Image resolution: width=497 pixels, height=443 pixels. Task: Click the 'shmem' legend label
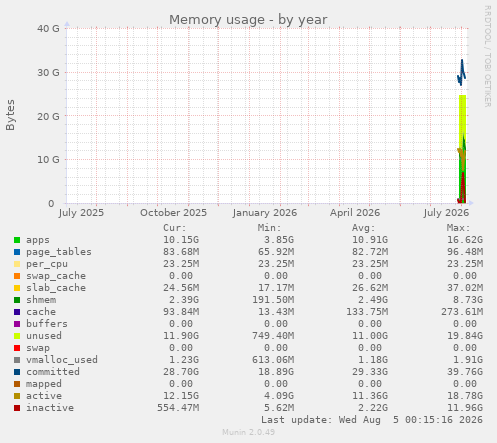coord(41,300)
